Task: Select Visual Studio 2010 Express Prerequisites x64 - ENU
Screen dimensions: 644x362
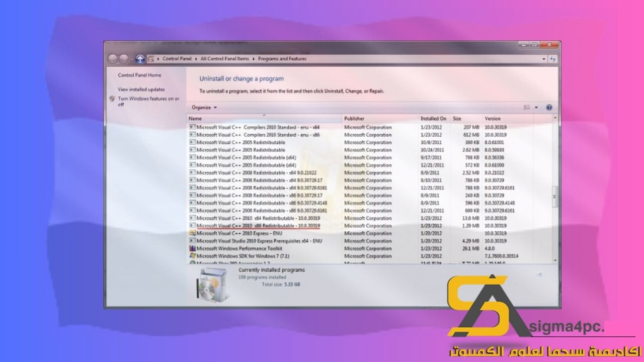Action: tap(259, 241)
